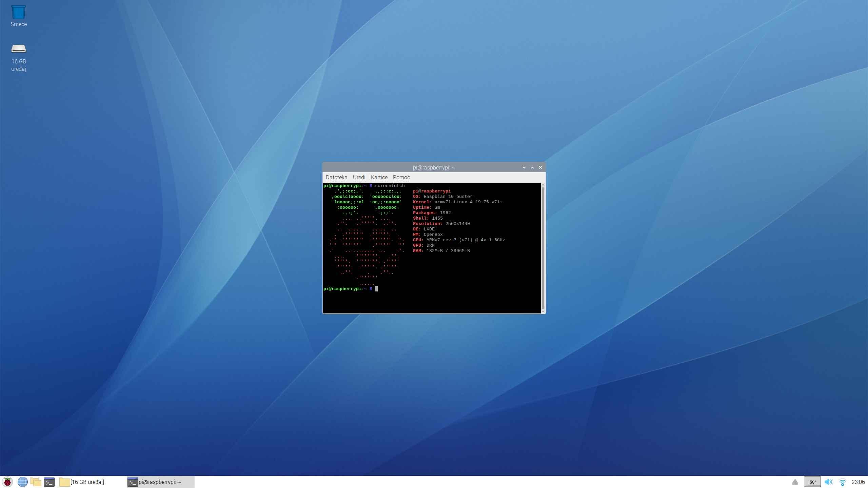Switch to the [16 GB uređaj] taskbar window

(82, 482)
